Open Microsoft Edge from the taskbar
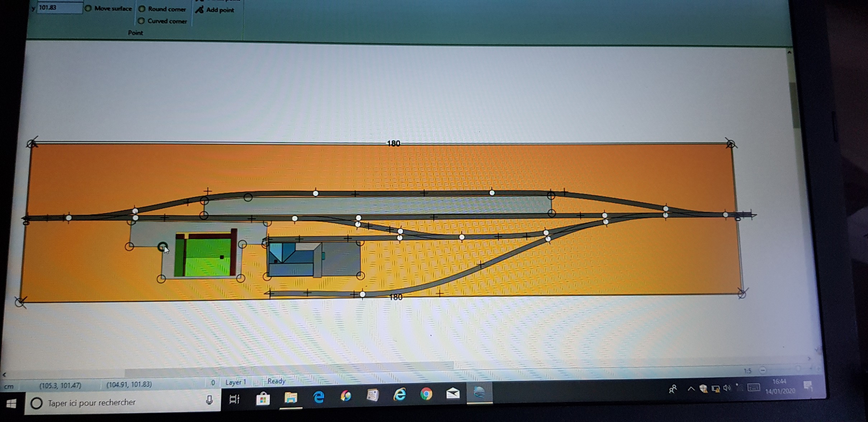This screenshot has height=422, width=868. 319,397
